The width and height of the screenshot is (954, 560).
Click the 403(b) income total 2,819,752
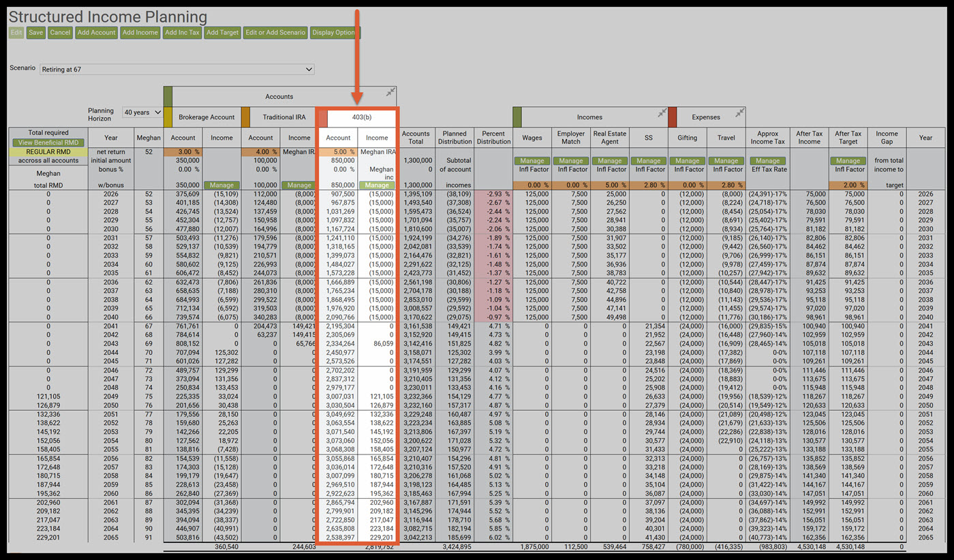379,546
